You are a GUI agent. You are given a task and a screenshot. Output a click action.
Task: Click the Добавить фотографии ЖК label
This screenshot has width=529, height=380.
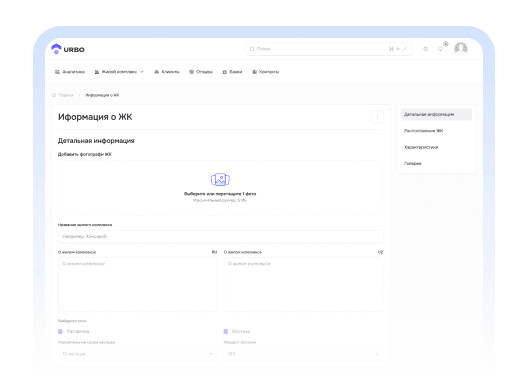click(x=85, y=154)
